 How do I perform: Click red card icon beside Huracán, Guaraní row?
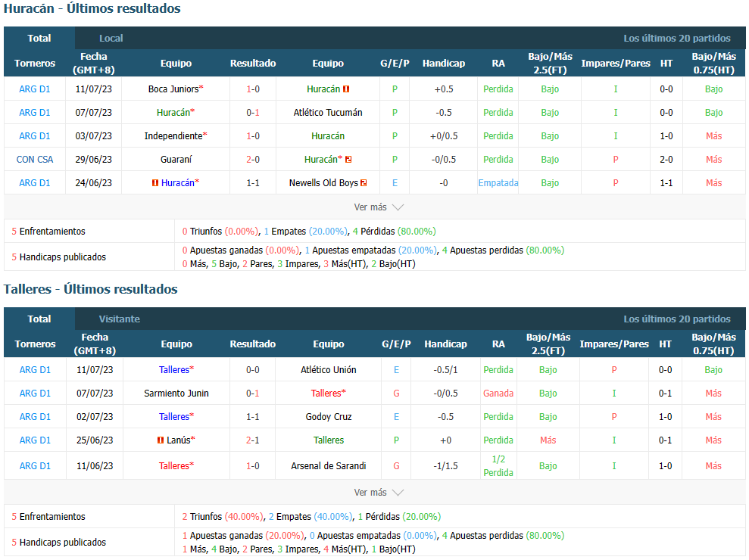tap(348, 160)
